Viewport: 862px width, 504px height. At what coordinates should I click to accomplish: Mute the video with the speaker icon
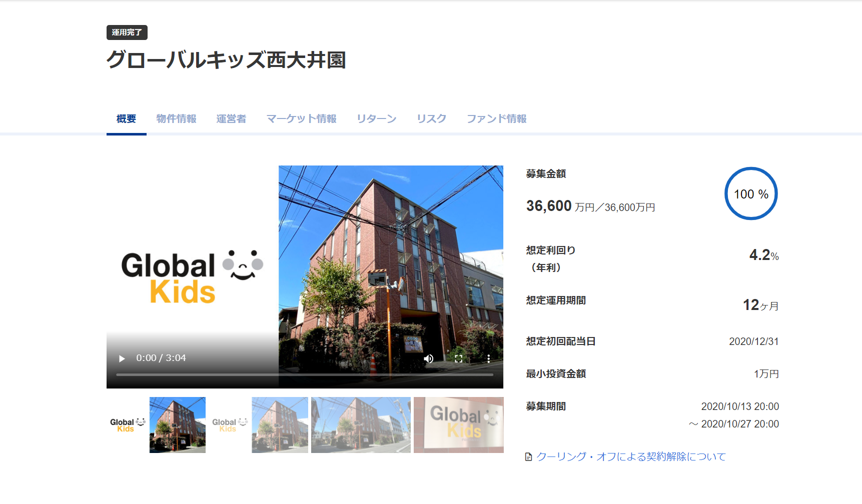(429, 358)
